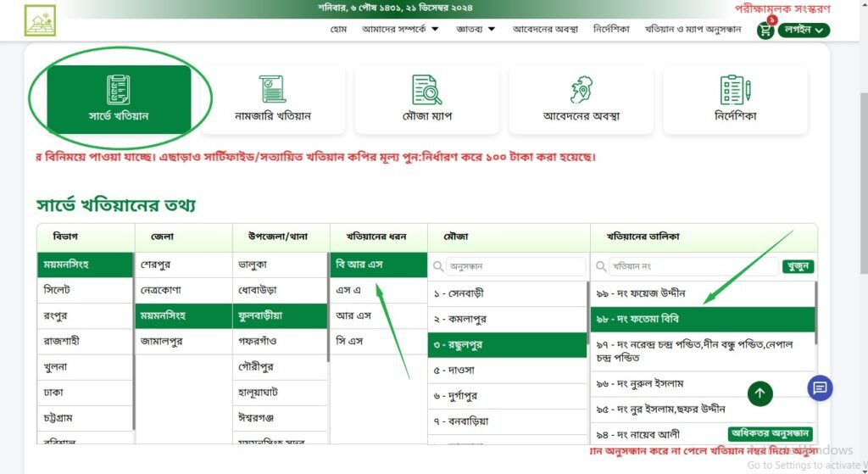This screenshot has height=474, width=868.
Task: Select mouza ৭ - বনবাড়িয়া
Action: click(x=507, y=421)
